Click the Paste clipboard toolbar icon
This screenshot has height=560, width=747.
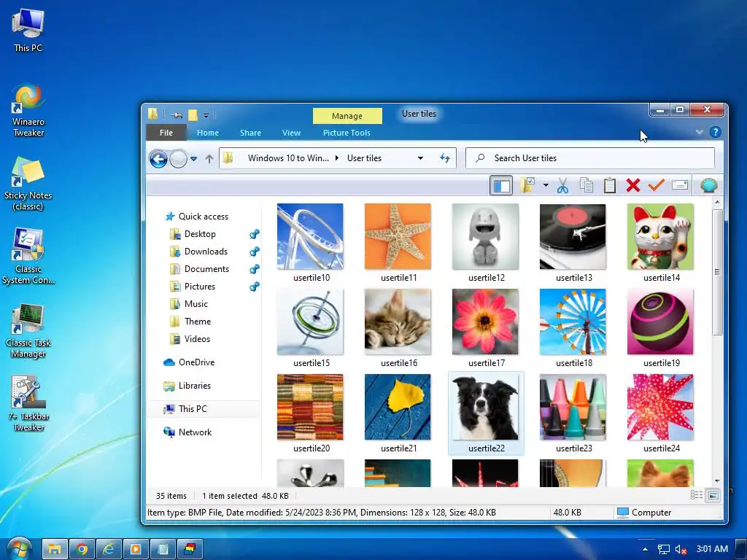click(x=610, y=185)
